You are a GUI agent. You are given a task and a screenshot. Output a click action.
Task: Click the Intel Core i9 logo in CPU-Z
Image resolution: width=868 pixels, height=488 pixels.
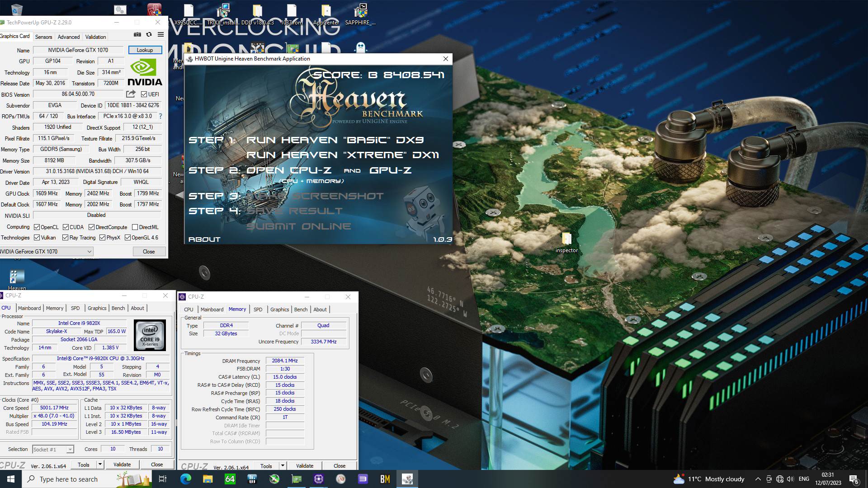(x=150, y=335)
